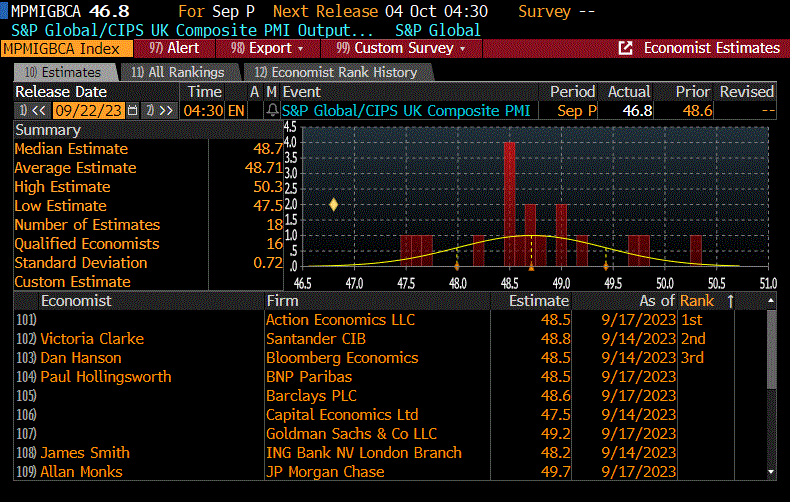
Task: Click the yellow diamond actual-value marker
Action: (334, 205)
